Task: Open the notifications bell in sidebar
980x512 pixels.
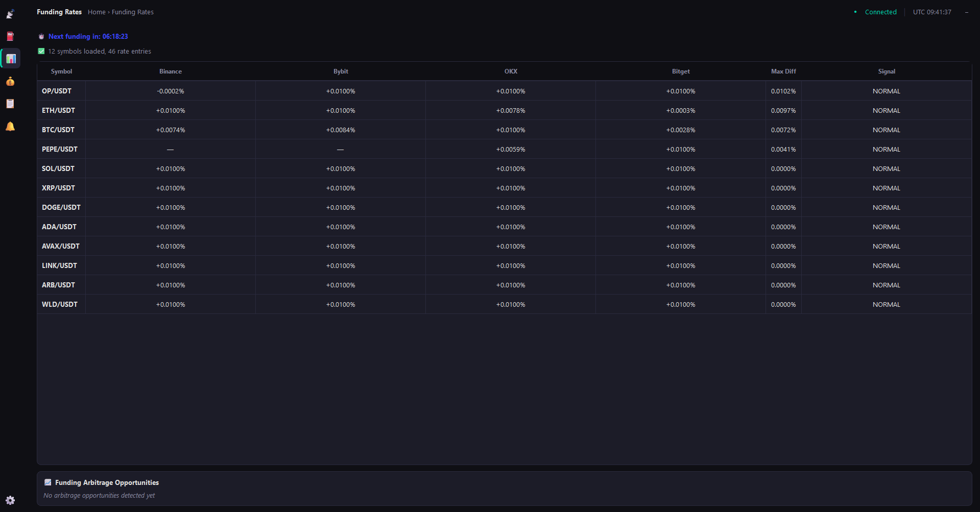Action: pos(10,126)
